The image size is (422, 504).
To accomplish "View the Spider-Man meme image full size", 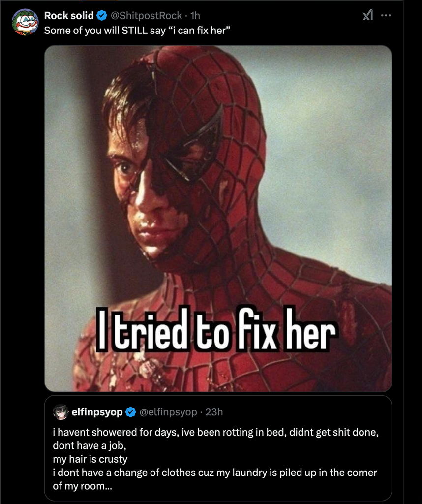I will (218, 219).
